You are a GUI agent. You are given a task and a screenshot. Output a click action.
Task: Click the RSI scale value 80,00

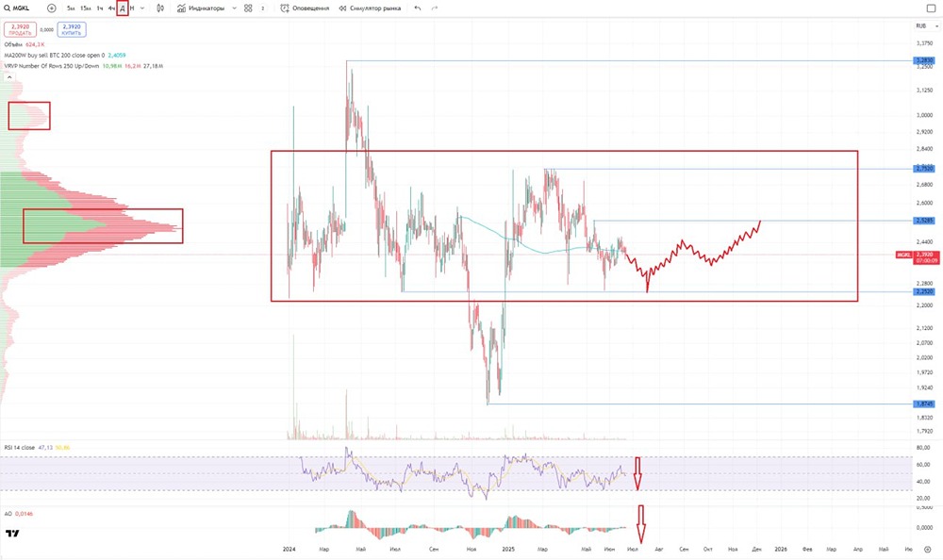click(923, 448)
